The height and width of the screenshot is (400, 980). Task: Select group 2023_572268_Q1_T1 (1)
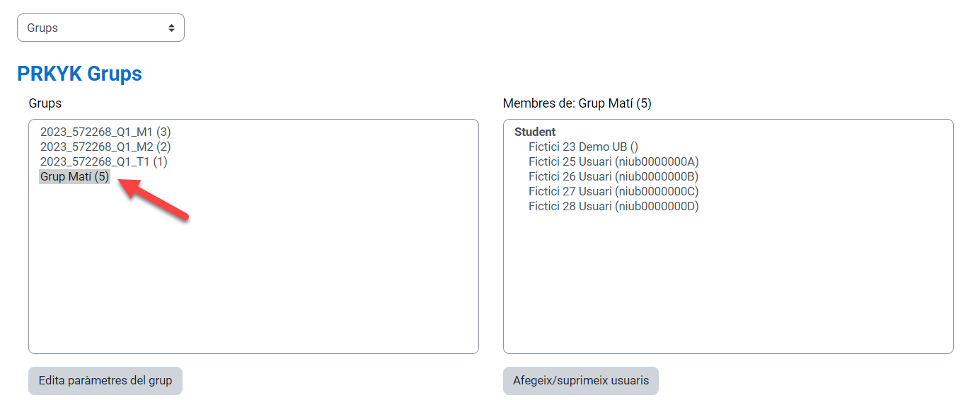point(103,161)
